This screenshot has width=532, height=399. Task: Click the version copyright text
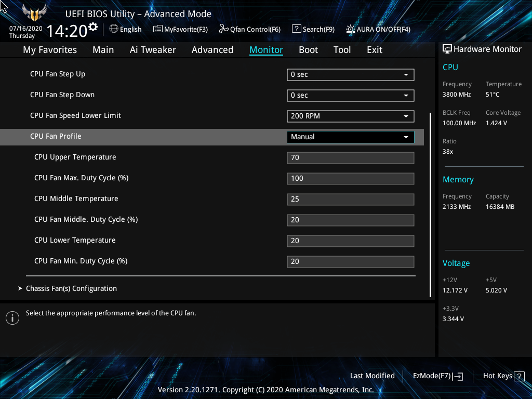(x=265, y=390)
